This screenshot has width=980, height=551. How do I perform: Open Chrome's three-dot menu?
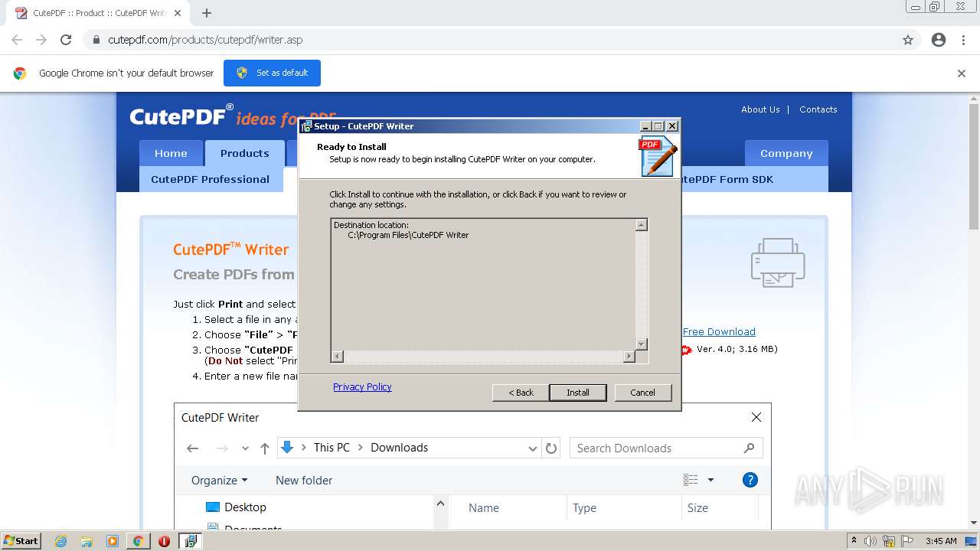tap(963, 40)
